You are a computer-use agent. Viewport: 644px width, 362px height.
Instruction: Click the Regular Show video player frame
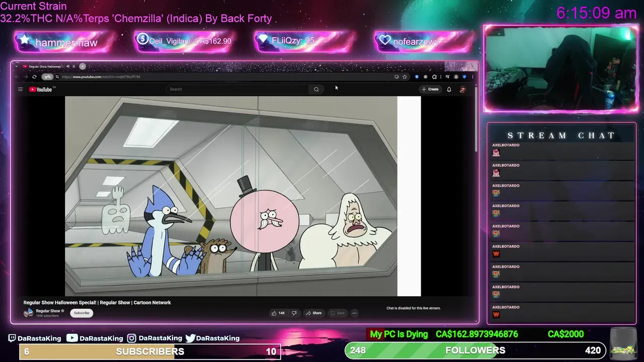coord(243,196)
